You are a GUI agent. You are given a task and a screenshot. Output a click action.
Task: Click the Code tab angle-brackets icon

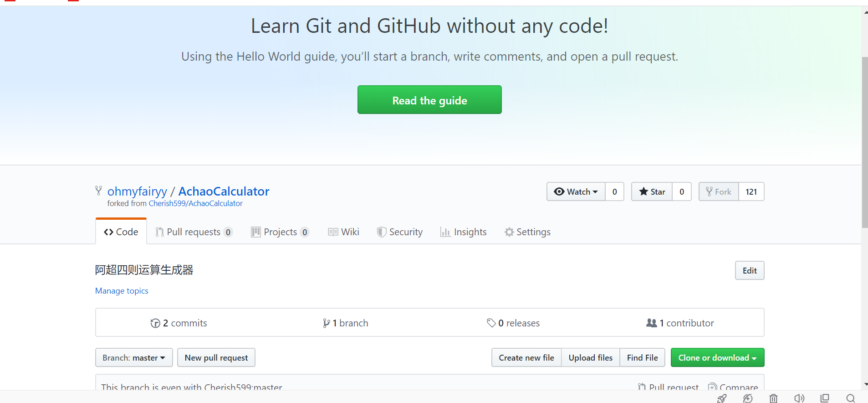point(108,232)
